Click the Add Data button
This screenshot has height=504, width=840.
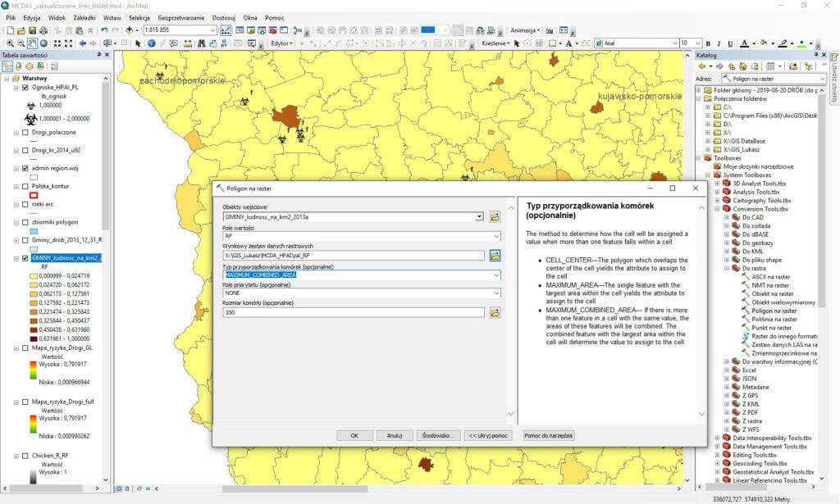129,30
